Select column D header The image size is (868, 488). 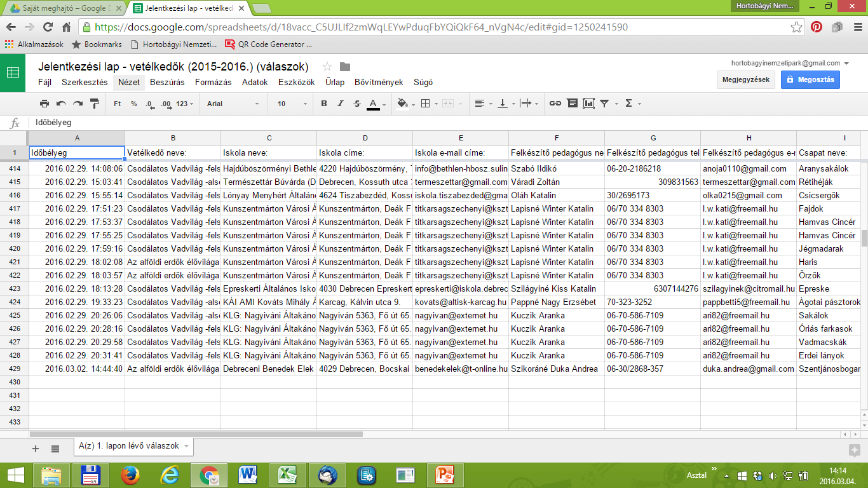(x=365, y=138)
